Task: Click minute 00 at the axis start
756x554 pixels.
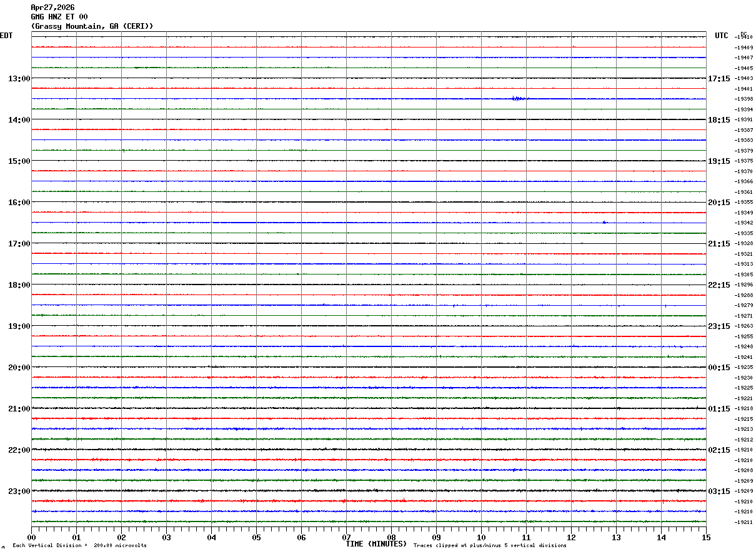Action: tap(31, 537)
